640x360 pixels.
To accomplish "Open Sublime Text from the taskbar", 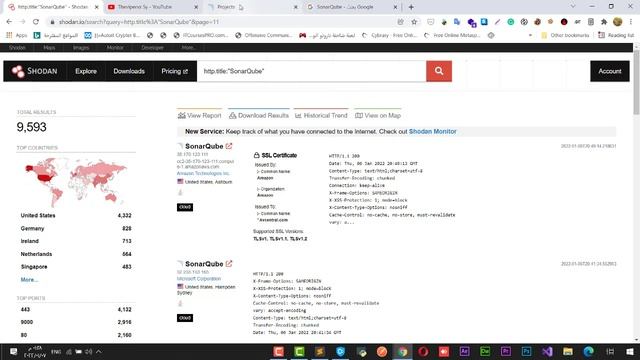I will (320, 351).
